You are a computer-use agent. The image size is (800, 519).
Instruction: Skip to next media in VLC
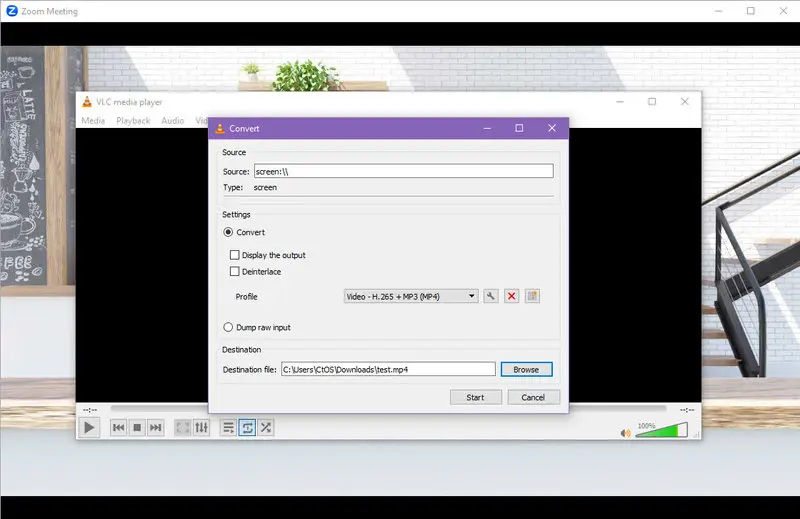[x=156, y=427]
